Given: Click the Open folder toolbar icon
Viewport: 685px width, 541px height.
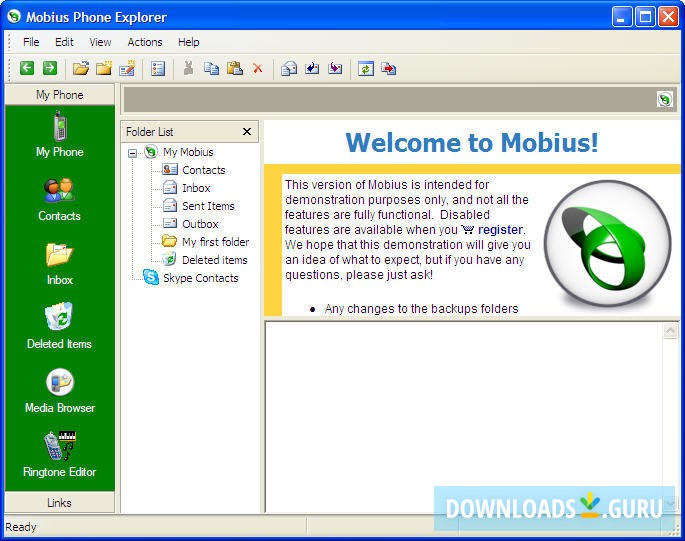Looking at the screenshot, I should click(81, 68).
